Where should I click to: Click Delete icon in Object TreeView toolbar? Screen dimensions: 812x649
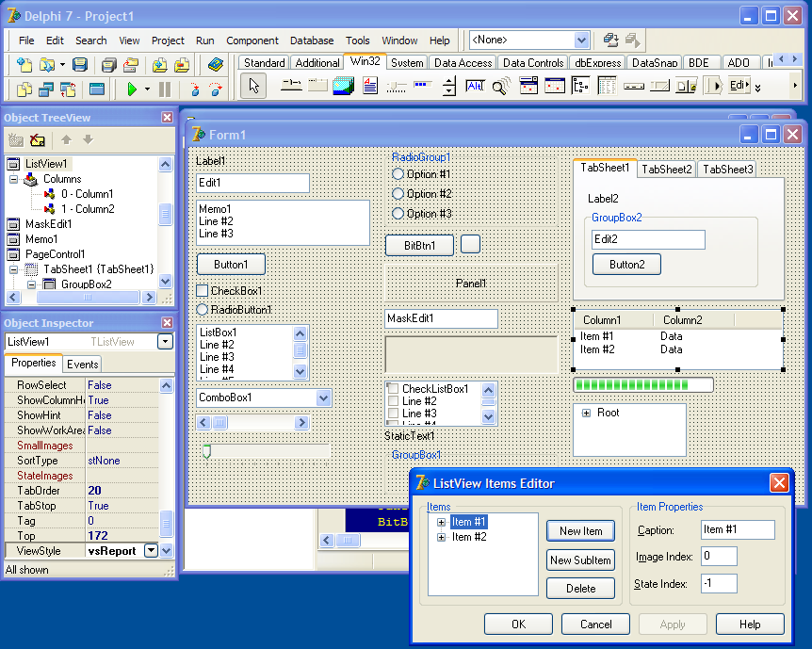(x=38, y=139)
